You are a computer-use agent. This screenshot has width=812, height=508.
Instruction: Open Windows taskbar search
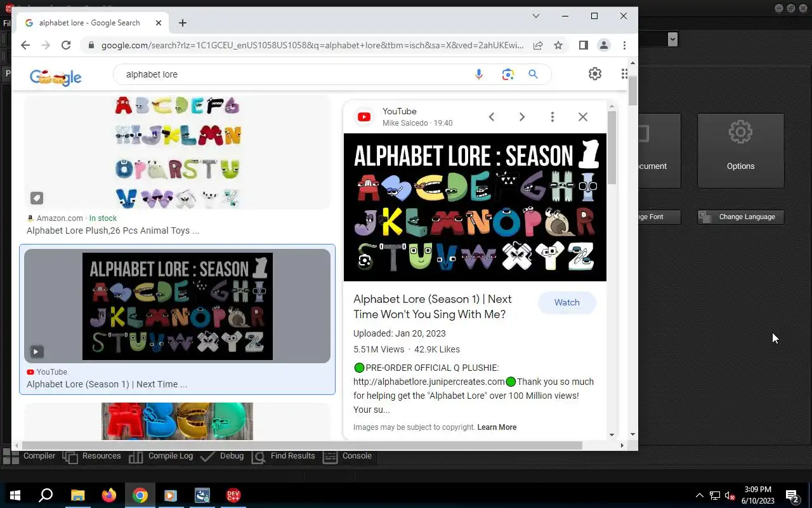(x=46, y=495)
